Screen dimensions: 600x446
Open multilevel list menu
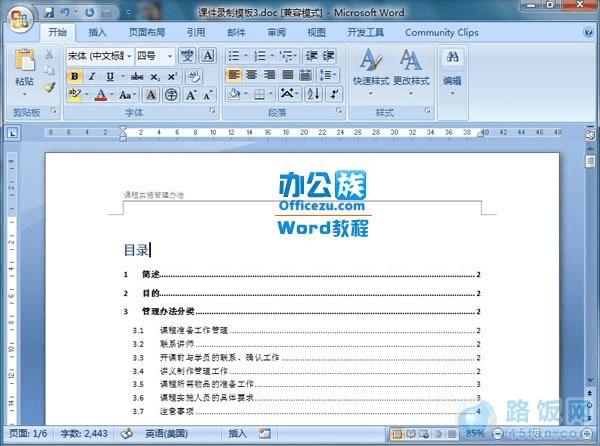click(287, 56)
